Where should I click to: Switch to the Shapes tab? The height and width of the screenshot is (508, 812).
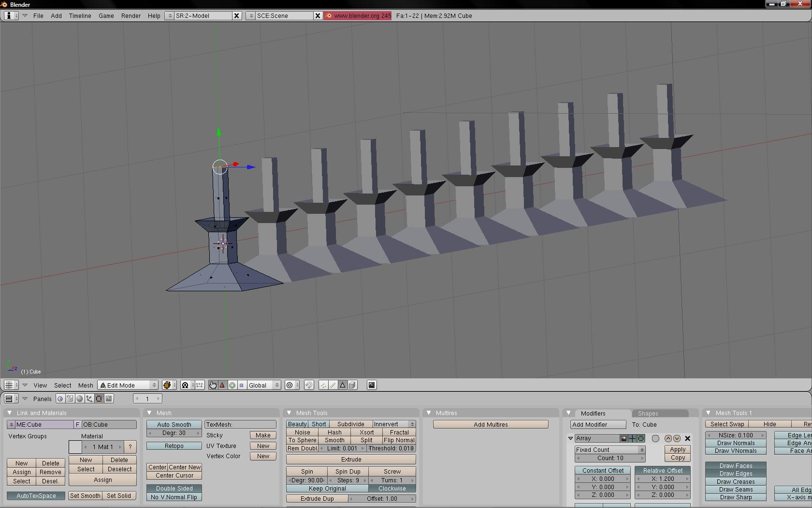(648, 413)
